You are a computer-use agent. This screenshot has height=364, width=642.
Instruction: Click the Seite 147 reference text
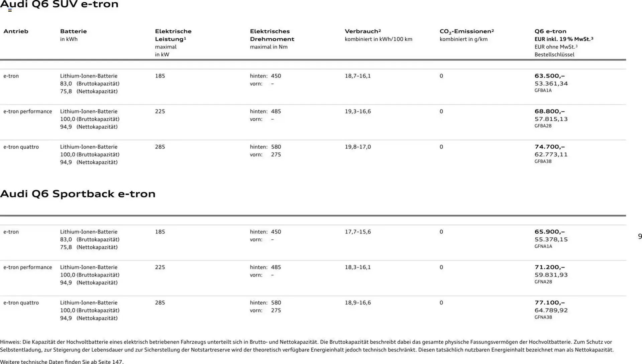point(110,362)
